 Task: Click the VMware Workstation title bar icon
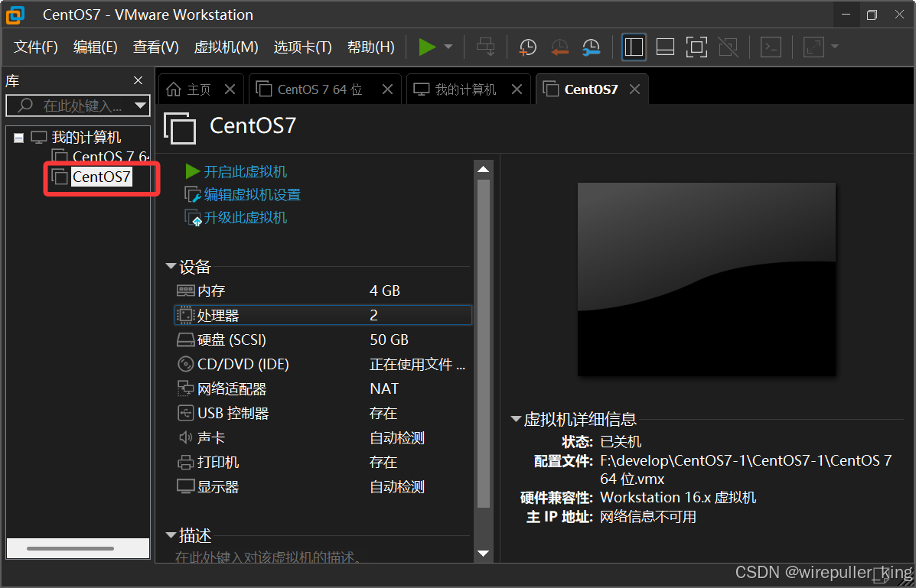(x=16, y=15)
